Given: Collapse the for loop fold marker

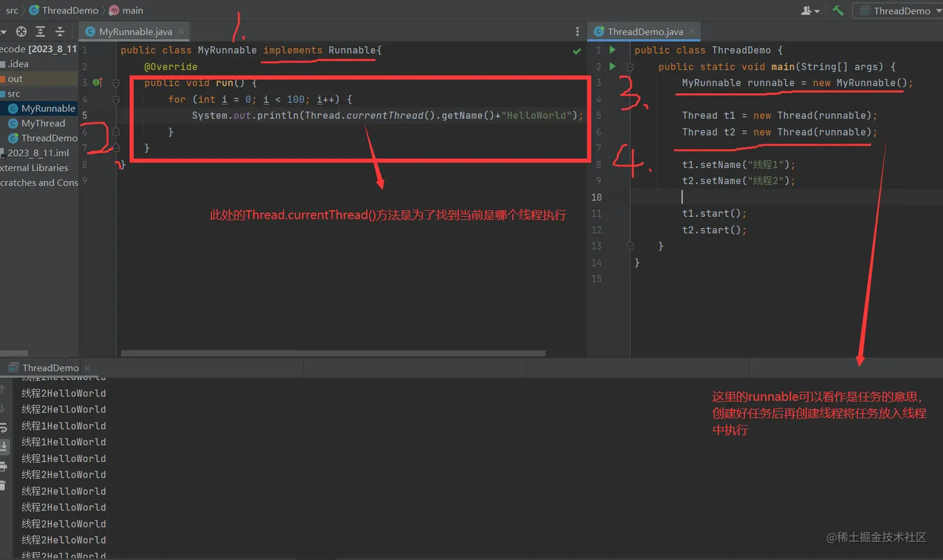Looking at the screenshot, I should 116,99.
